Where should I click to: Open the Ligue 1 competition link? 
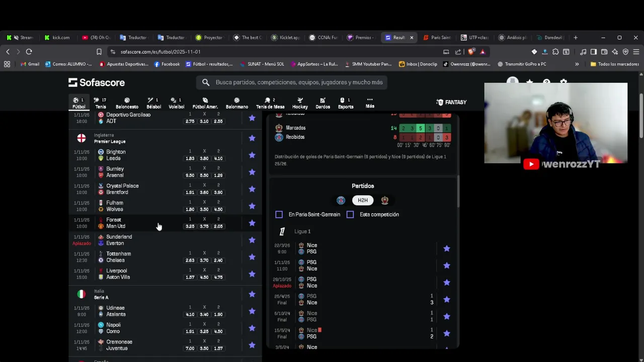(x=302, y=231)
